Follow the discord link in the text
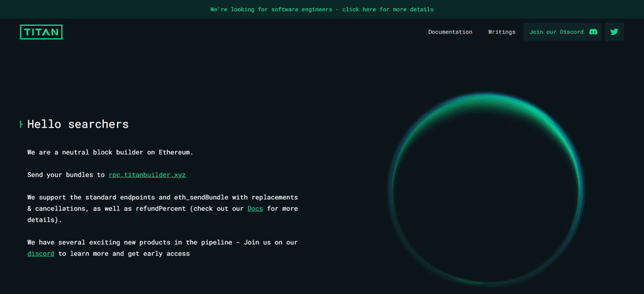Screen dimensions: 644x294 41,254
